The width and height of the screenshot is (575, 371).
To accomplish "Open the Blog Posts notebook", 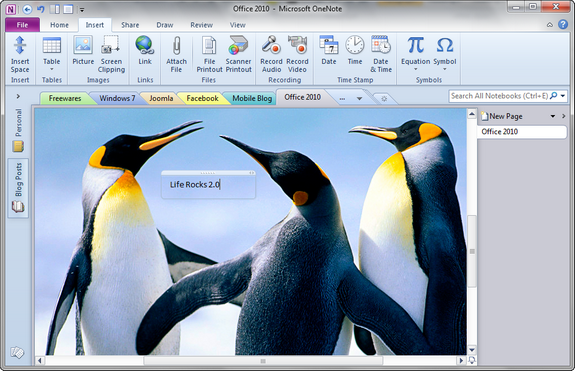I will tap(18, 188).
